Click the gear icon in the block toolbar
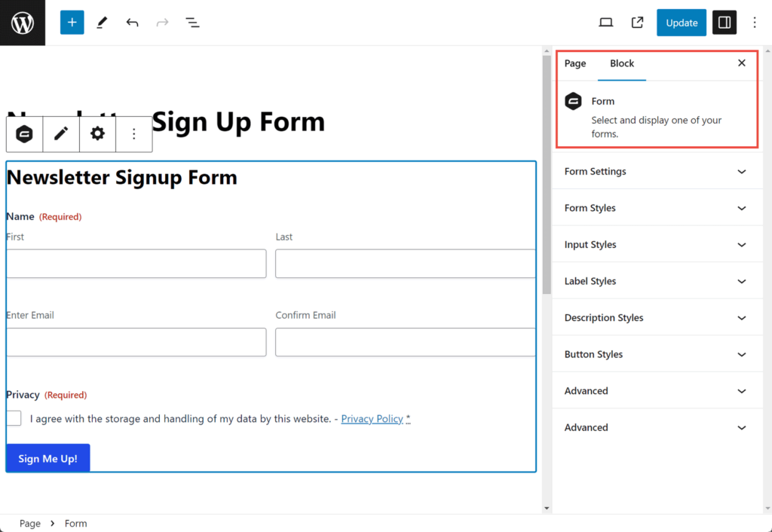The height and width of the screenshot is (532, 772). pyautogui.click(x=96, y=133)
